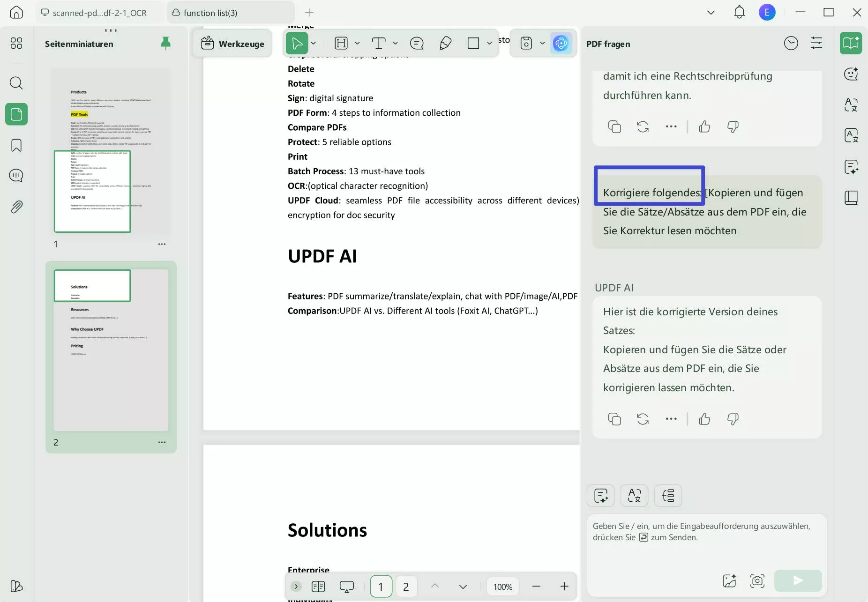Select the pencil markup tool

click(x=445, y=43)
